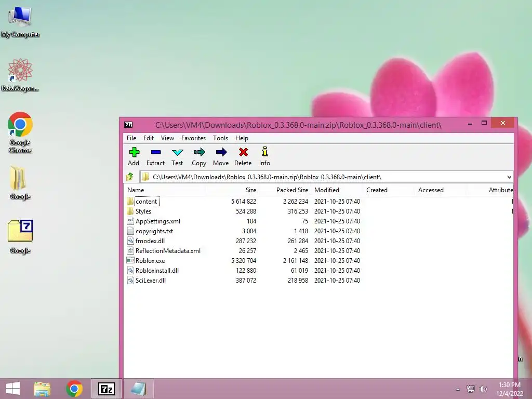
Task: Select the fmodex.dll file name
Action: (150, 241)
